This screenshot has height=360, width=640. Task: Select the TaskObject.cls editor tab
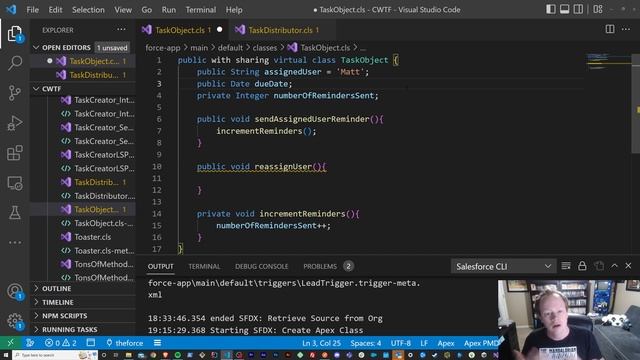click(x=182, y=30)
